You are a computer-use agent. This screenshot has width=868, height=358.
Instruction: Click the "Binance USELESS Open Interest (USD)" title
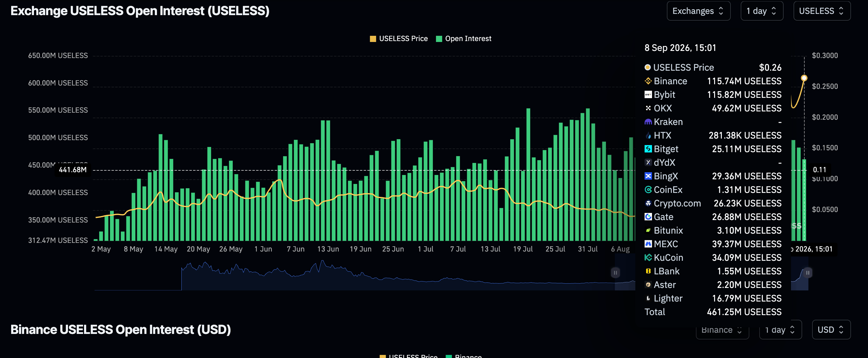pyautogui.click(x=121, y=330)
